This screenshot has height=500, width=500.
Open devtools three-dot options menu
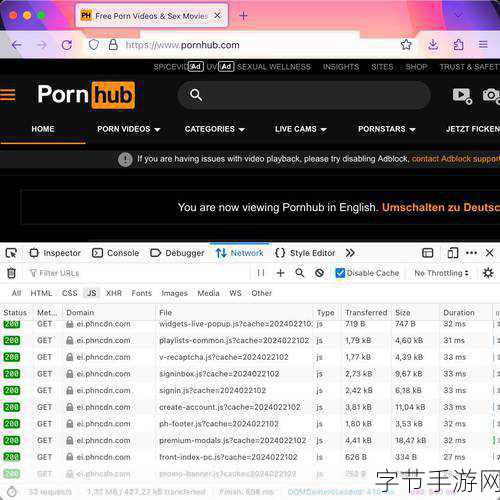click(471, 253)
